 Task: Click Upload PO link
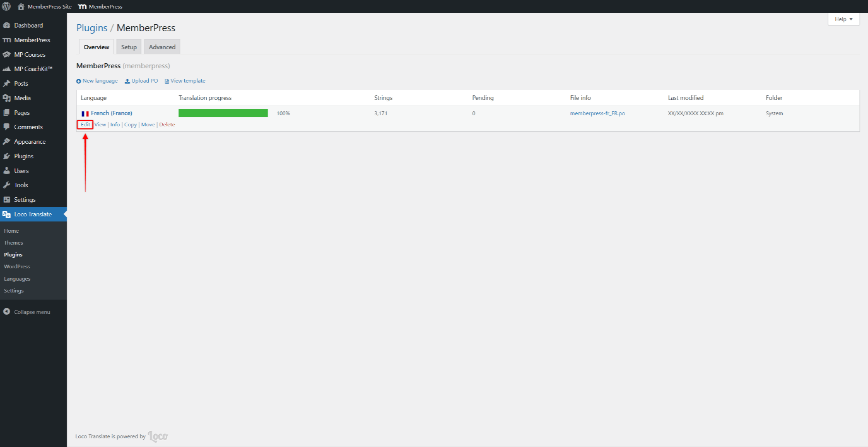(x=141, y=81)
